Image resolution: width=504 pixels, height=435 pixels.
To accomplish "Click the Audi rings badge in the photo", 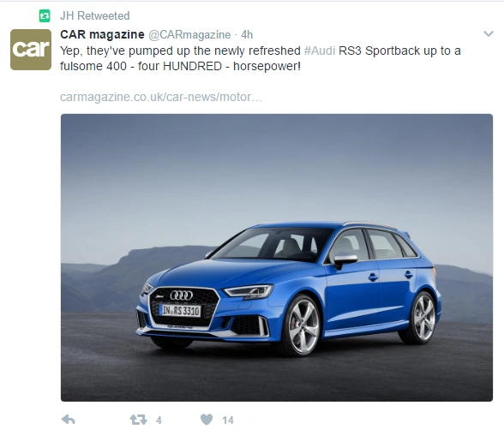I will pos(182,295).
